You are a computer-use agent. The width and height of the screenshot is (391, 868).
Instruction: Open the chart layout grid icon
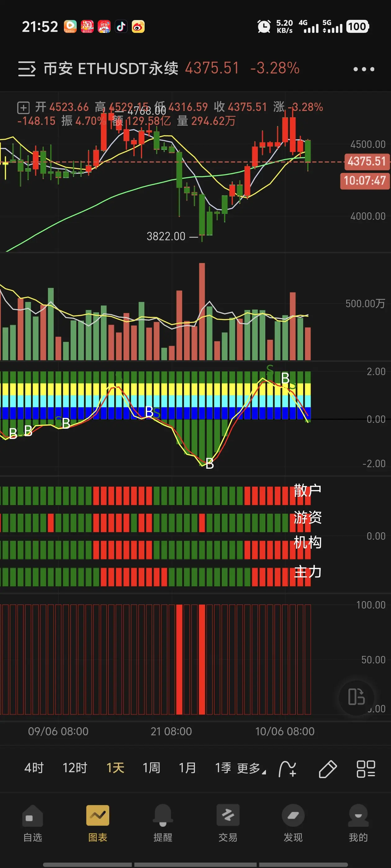click(x=366, y=769)
